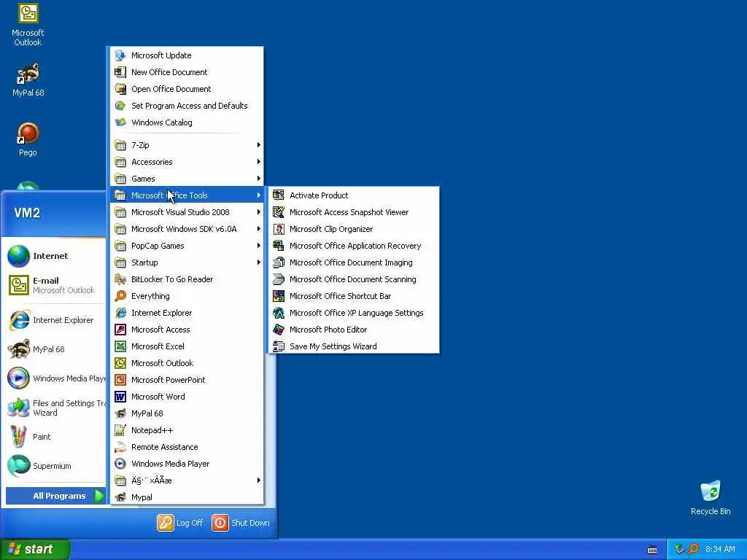747x560 pixels.
Task: Click the VM2 user name header
Action: [x=27, y=213]
